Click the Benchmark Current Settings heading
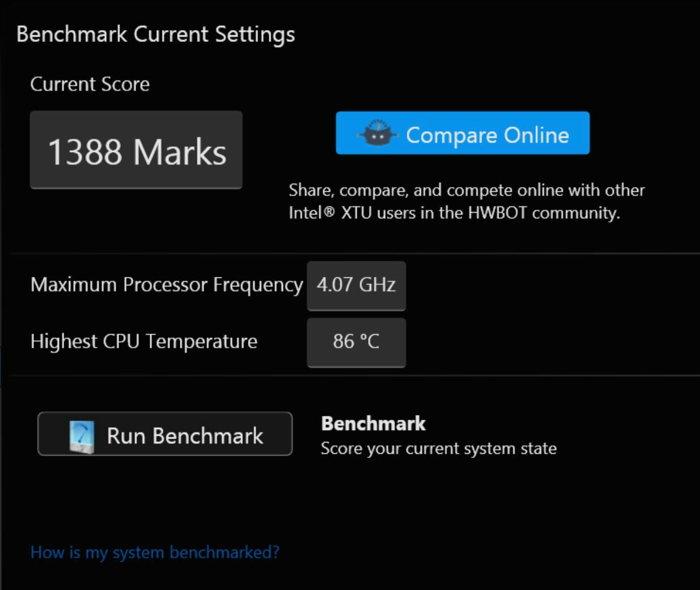700x590 pixels. (x=155, y=35)
